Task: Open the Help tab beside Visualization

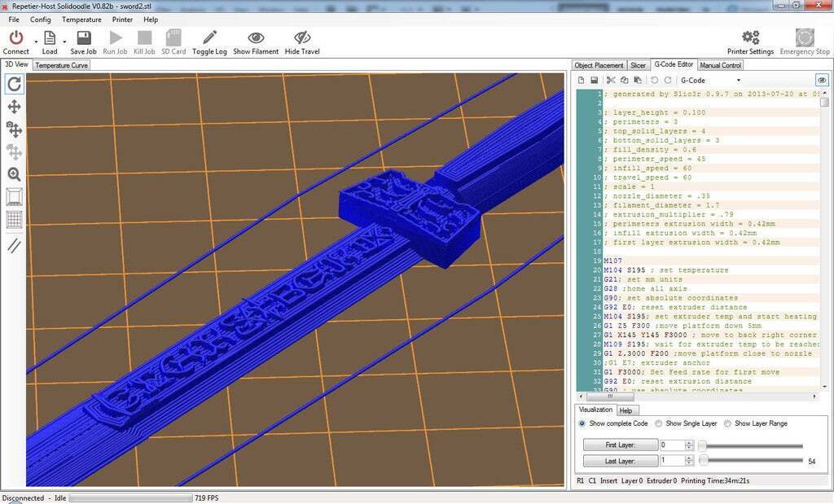Action: click(626, 411)
